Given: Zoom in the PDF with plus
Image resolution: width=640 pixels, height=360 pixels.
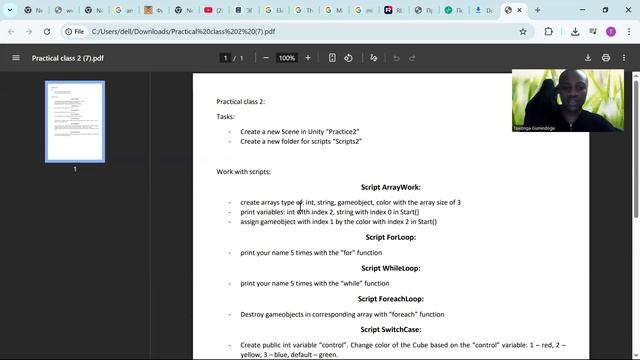Looking at the screenshot, I should pos(308,58).
